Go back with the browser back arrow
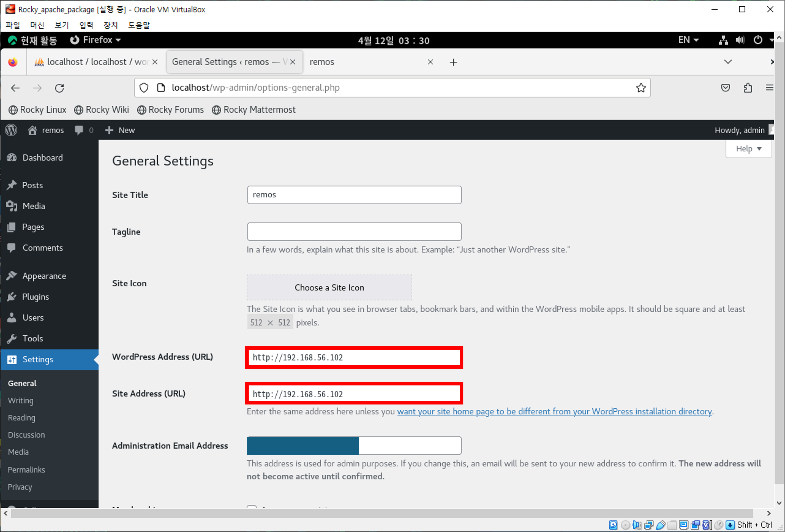The width and height of the screenshot is (785, 532). 16,88
